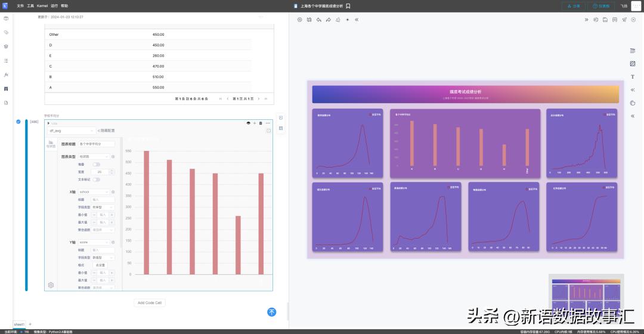
Task: Click 隐藏配置 to hide the config panel
Action: pos(107,130)
